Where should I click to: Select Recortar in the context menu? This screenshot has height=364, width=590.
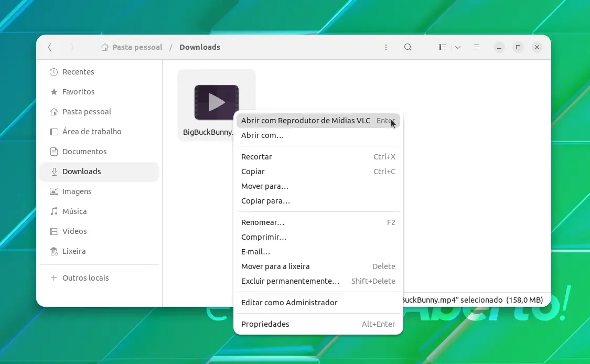[318, 157]
